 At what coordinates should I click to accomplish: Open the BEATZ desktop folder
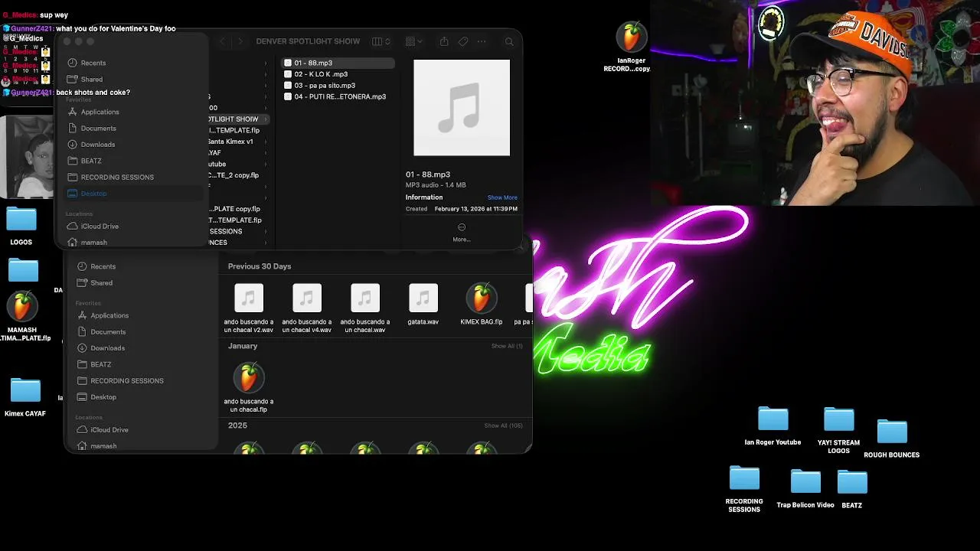[852, 489]
